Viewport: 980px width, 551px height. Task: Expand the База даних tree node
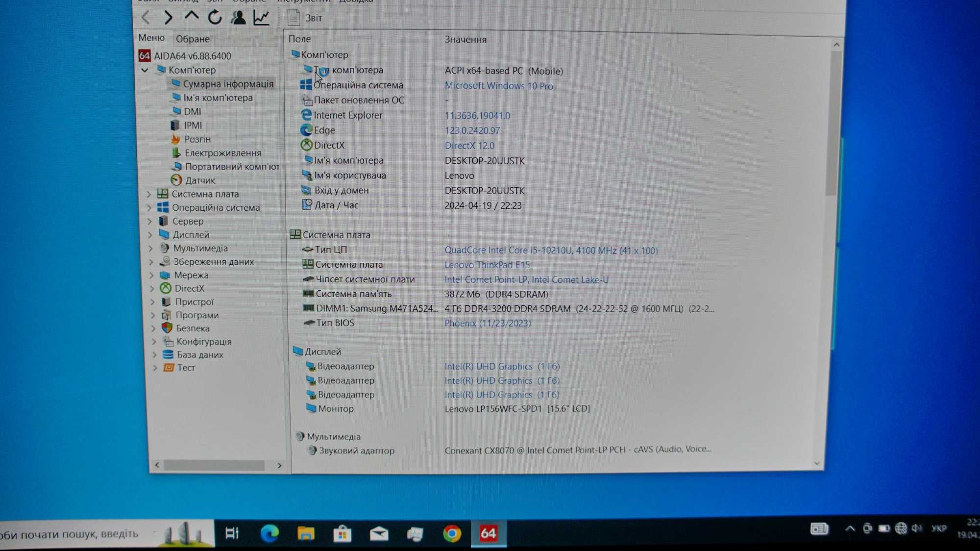[154, 354]
